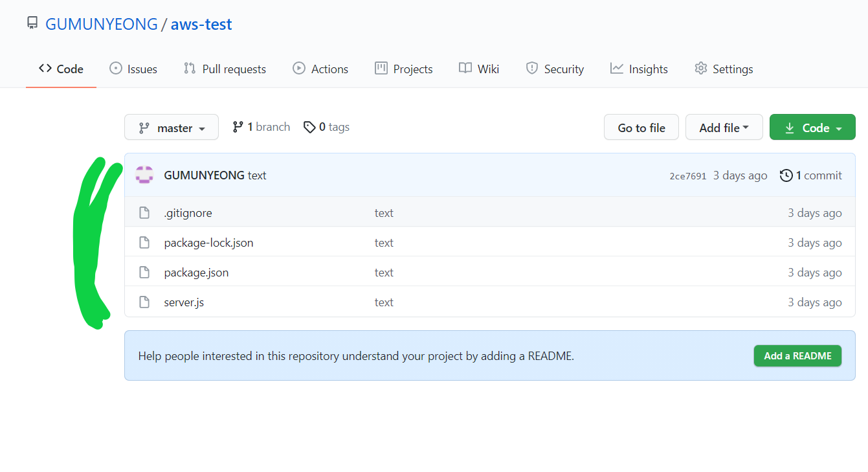
Task: Open the server.js row commit message
Action: pyautogui.click(x=384, y=302)
